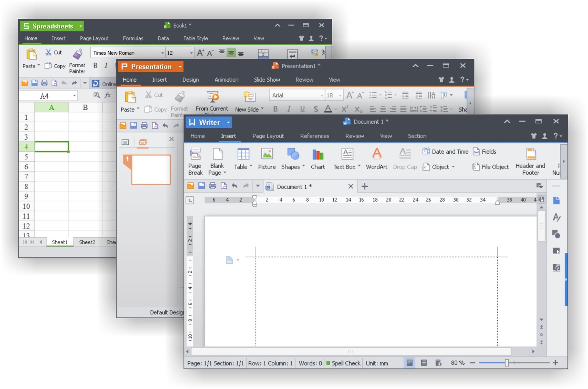Click the Writer zoom slider handle
Image resolution: width=588 pixels, height=389 pixels.
pyautogui.click(x=507, y=363)
